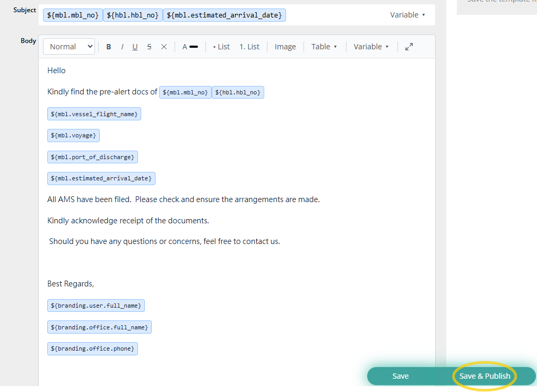Select the ${branding.office.full_name} variable
Screen dimensions: 537x392
[x=99, y=327]
